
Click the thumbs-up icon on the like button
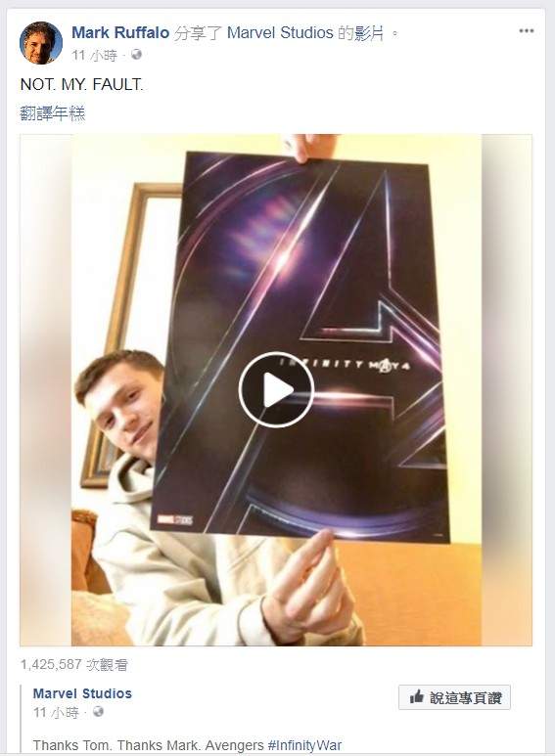pos(416,697)
